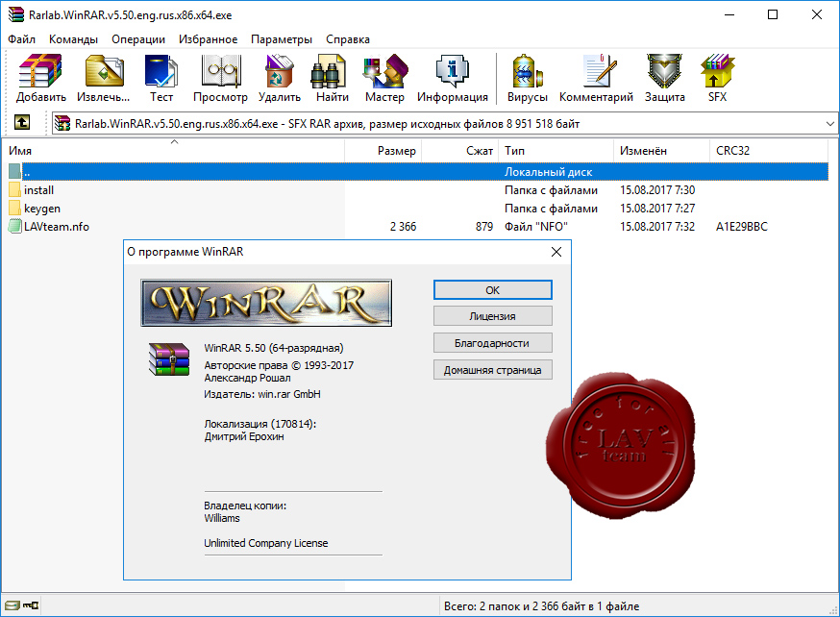Expand the archive path dropdown arrow

tap(829, 124)
